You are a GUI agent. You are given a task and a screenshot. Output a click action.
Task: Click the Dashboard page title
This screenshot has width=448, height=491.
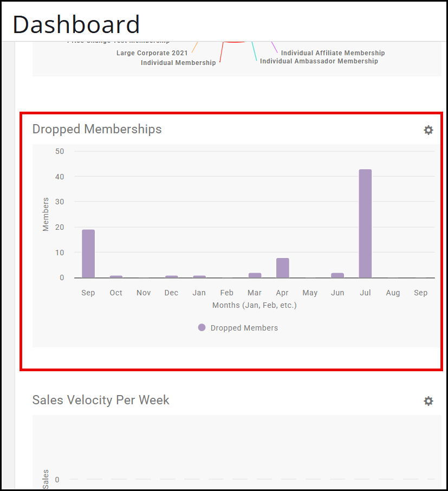pyautogui.click(x=76, y=24)
